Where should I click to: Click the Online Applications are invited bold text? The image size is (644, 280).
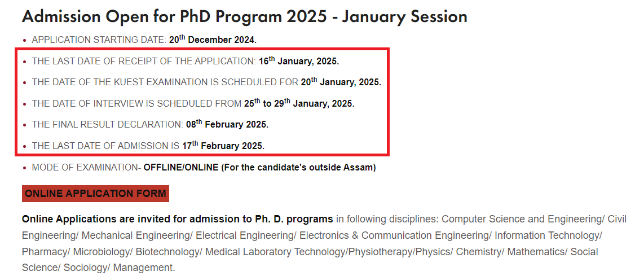coord(178,219)
